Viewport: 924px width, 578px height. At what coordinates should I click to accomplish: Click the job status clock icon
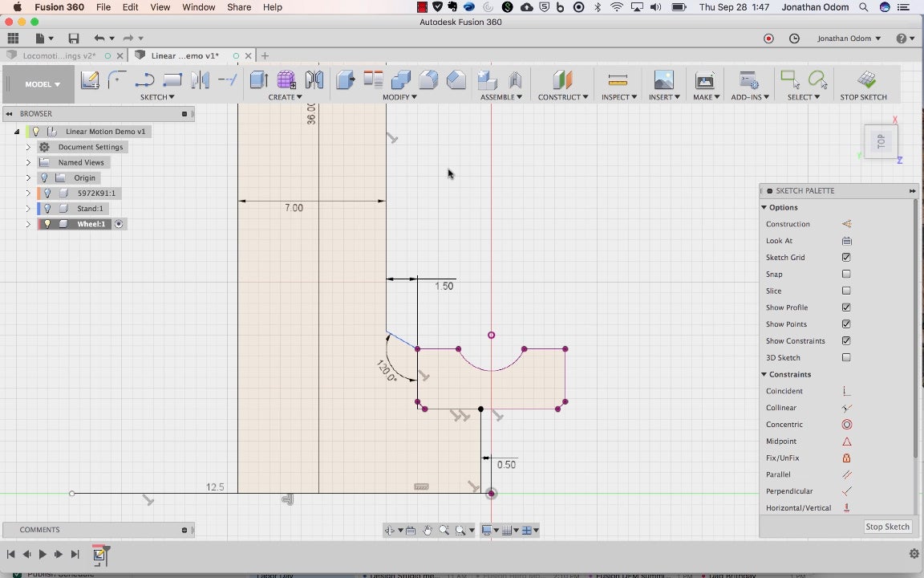794,39
